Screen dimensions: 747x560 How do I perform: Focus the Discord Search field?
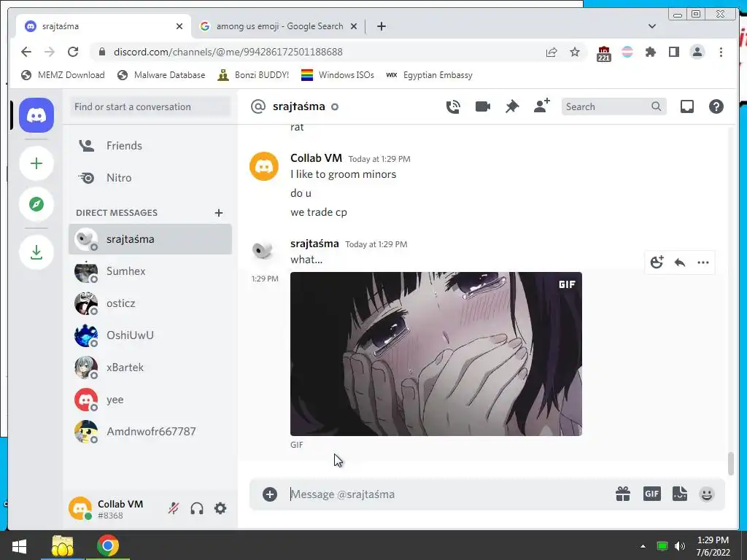[614, 106]
